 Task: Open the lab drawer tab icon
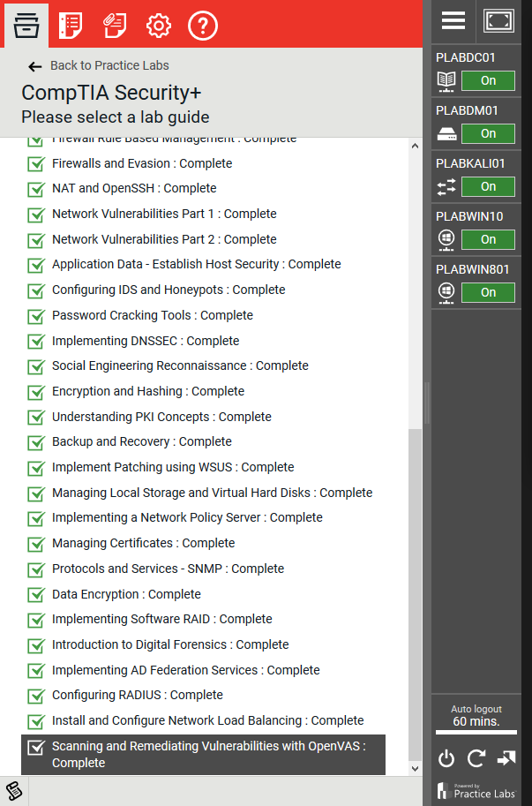(x=26, y=26)
